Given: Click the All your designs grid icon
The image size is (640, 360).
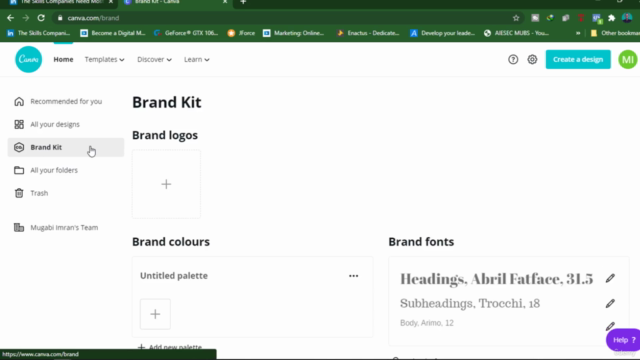Looking at the screenshot, I should pos(19,124).
